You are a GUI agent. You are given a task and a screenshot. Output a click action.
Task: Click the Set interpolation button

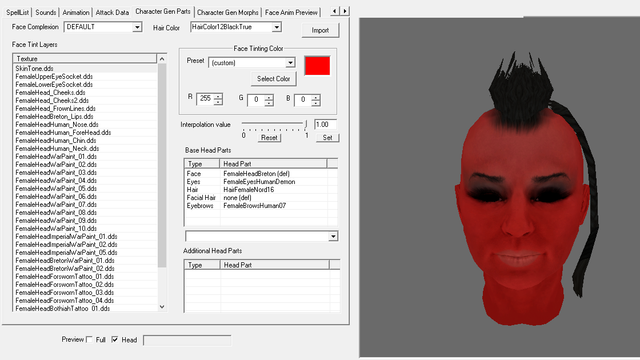click(x=327, y=138)
